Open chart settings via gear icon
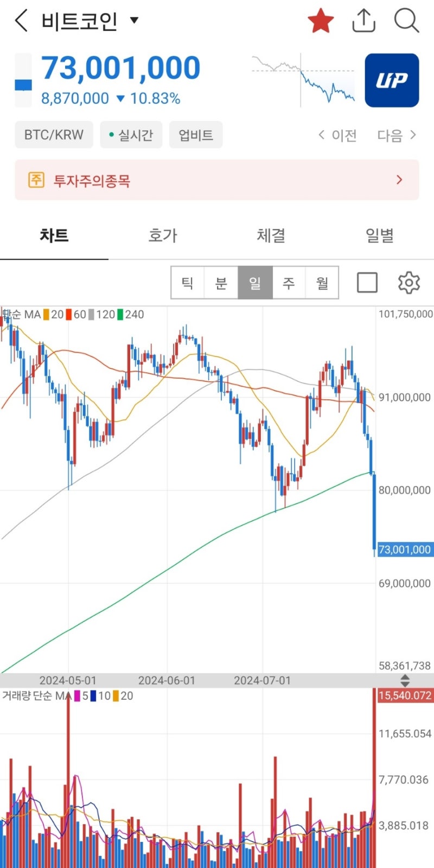The width and height of the screenshot is (434, 868). click(x=409, y=282)
